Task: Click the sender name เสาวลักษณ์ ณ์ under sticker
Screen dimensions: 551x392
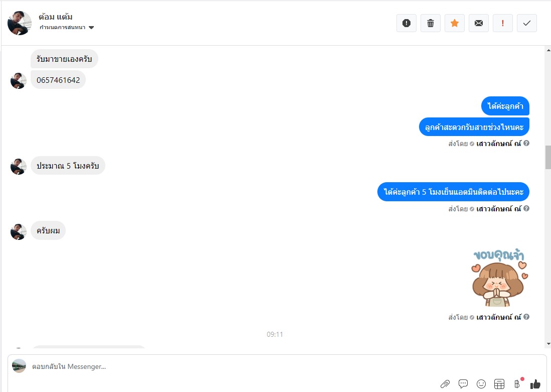Action: [x=499, y=317]
